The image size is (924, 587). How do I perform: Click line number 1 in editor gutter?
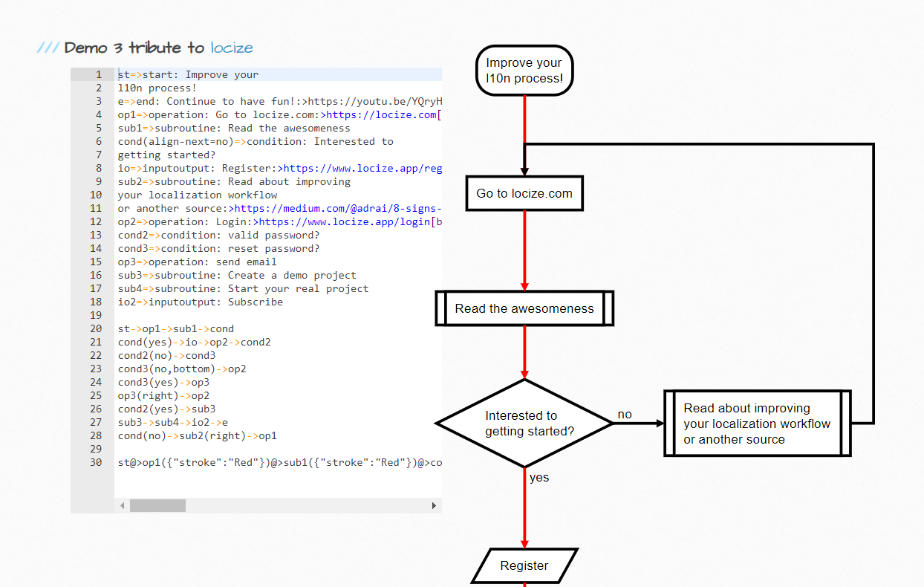98,74
